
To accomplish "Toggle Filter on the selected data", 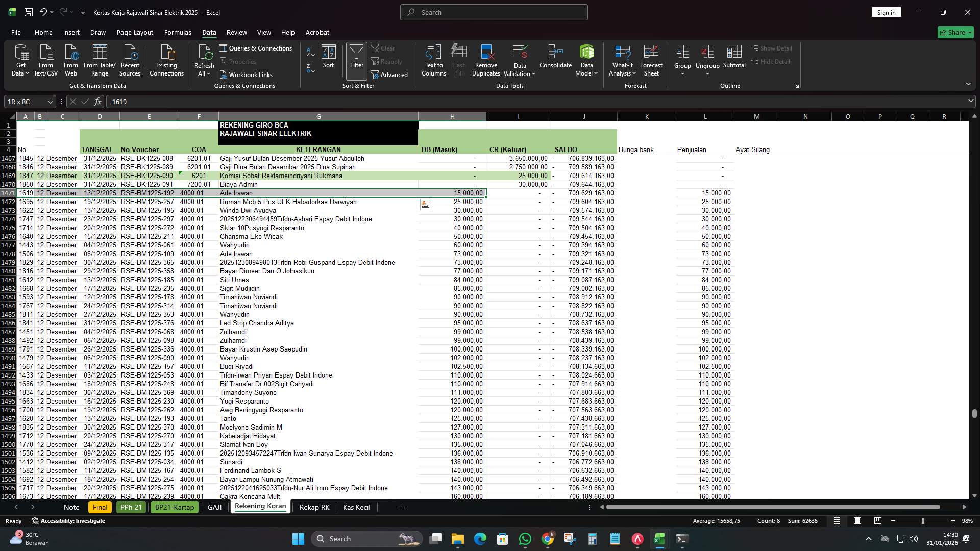I will 356,59.
